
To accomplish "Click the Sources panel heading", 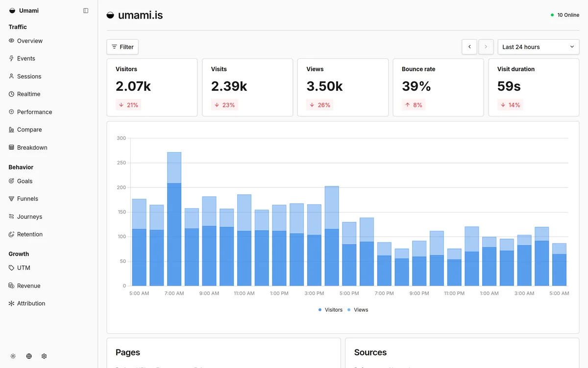I will tap(370, 352).
